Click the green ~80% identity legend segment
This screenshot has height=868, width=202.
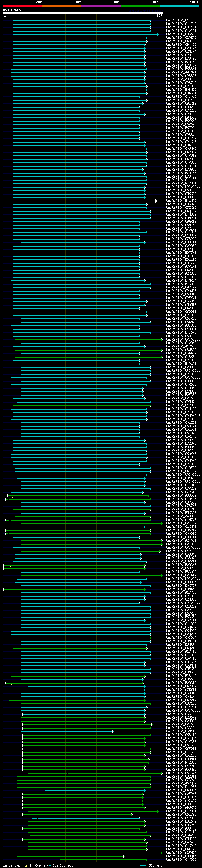pyautogui.click(x=140, y=6)
